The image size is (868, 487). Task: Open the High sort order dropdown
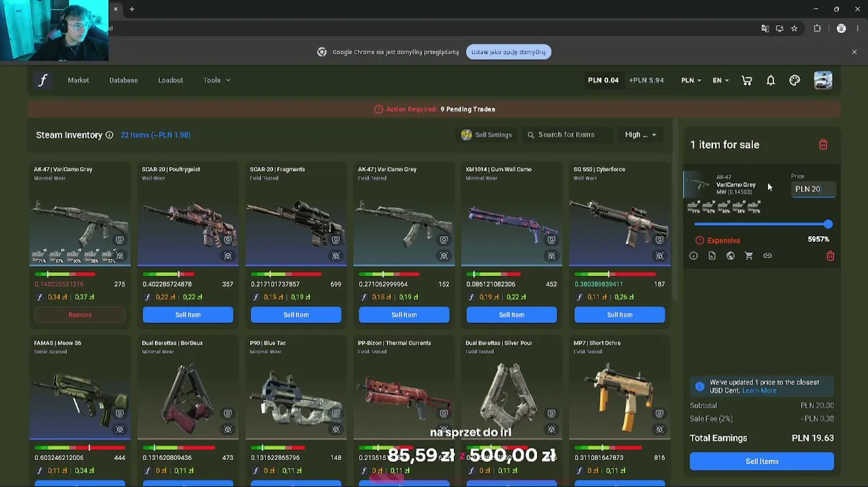point(641,135)
